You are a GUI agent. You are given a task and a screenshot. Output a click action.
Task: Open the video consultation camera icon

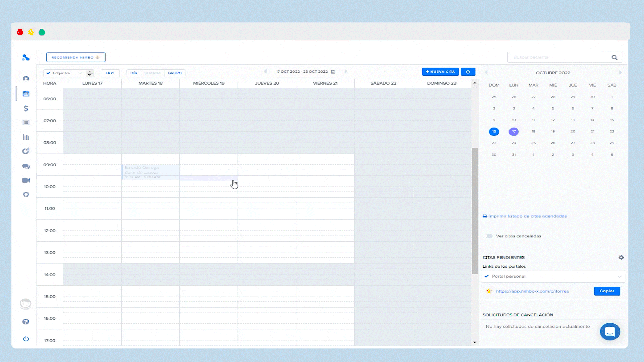26,180
